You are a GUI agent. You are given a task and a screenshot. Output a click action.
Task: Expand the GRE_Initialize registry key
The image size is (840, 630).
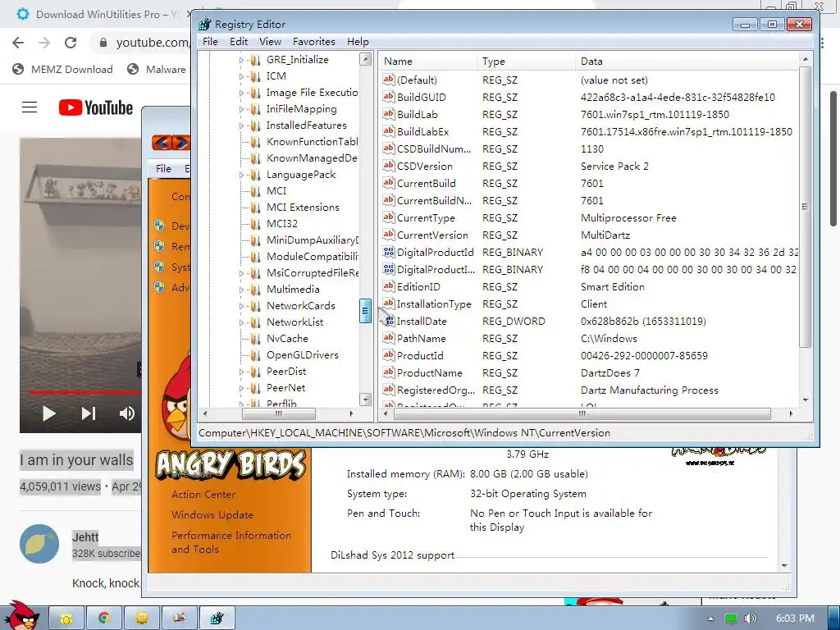tap(241, 60)
